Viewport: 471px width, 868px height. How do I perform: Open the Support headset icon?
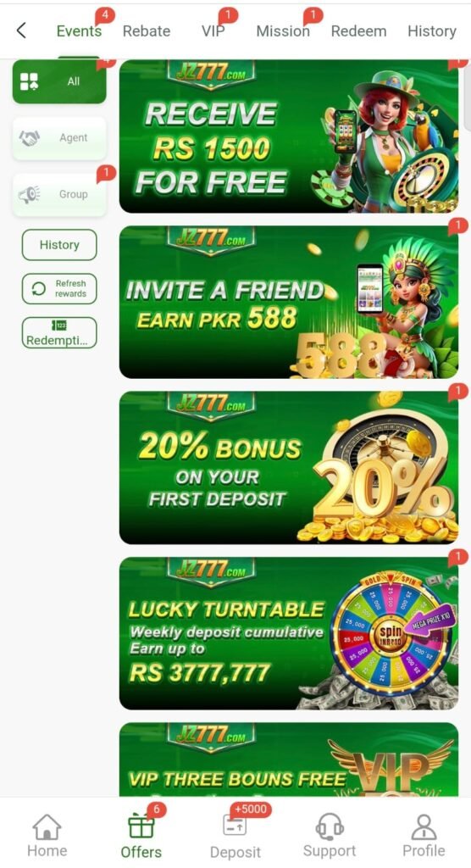330,827
